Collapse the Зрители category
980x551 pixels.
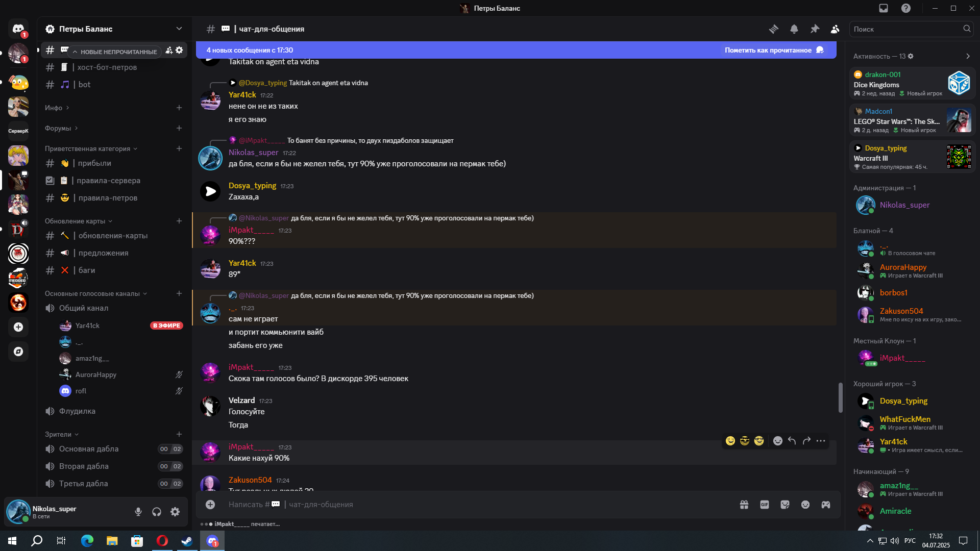[x=62, y=434]
